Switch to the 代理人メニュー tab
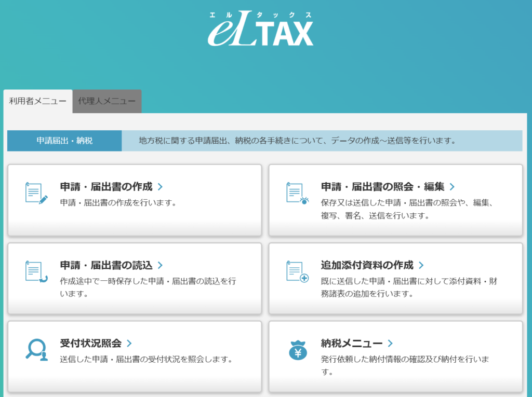 [107, 101]
